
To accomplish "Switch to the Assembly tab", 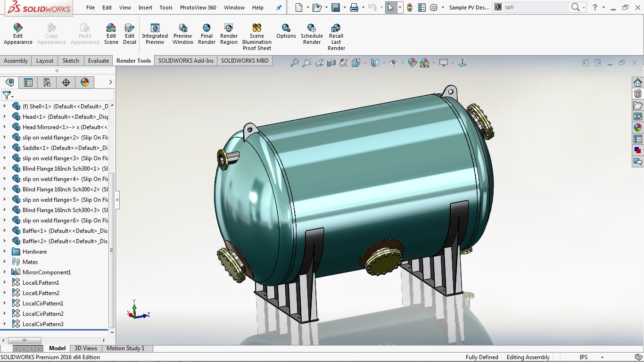I will 16,61.
